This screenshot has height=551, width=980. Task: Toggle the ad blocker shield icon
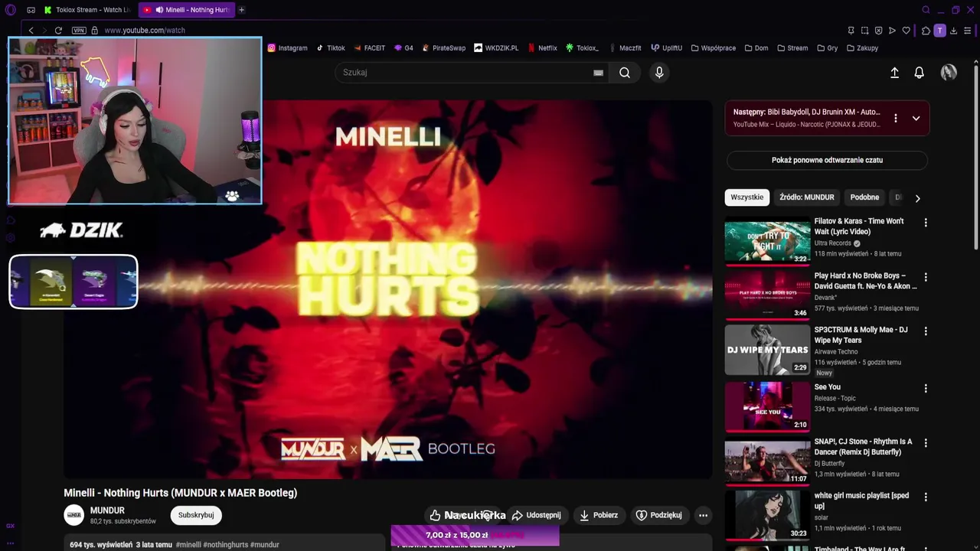(x=878, y=31)
